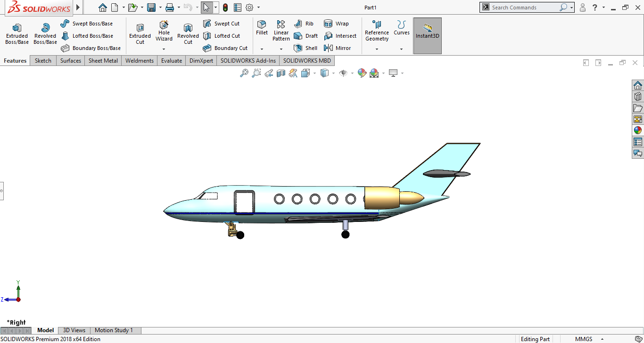Open the View Orientation dropdown arrow
The image size is (644, 343).
pyautogui.click(x=314, y=73)
